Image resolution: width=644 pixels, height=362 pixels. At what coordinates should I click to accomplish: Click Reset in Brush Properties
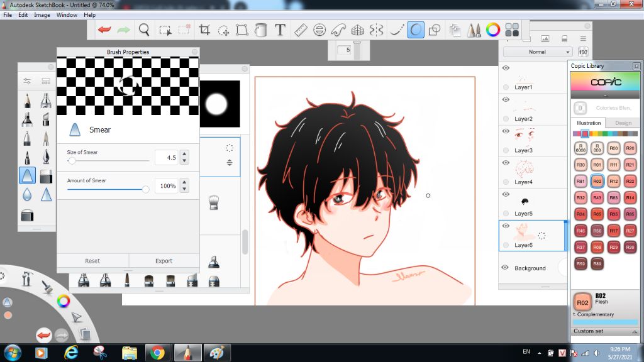92,261
